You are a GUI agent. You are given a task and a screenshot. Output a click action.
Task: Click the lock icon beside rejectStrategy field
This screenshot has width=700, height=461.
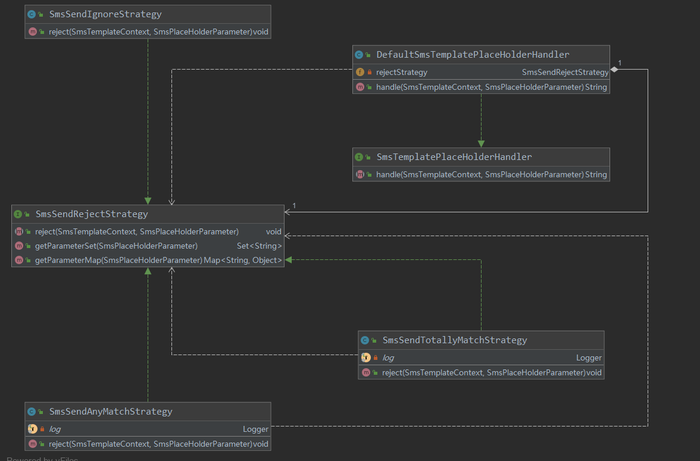370,72
